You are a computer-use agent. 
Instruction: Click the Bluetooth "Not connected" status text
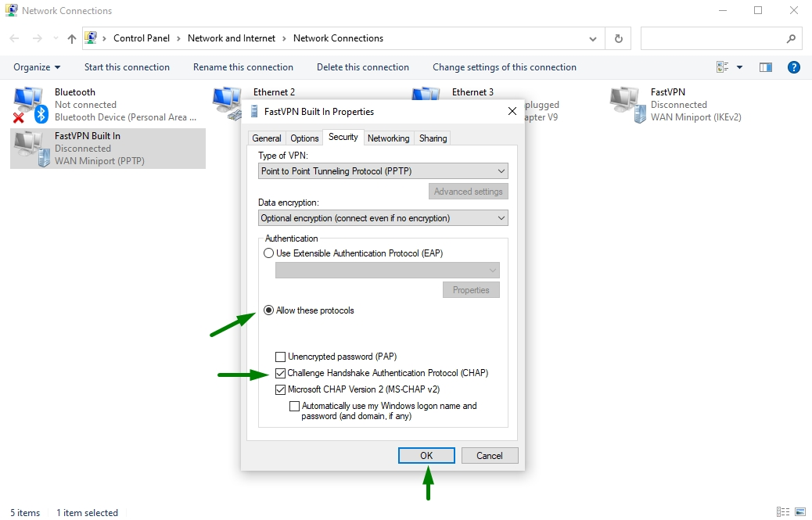point(85,105)
